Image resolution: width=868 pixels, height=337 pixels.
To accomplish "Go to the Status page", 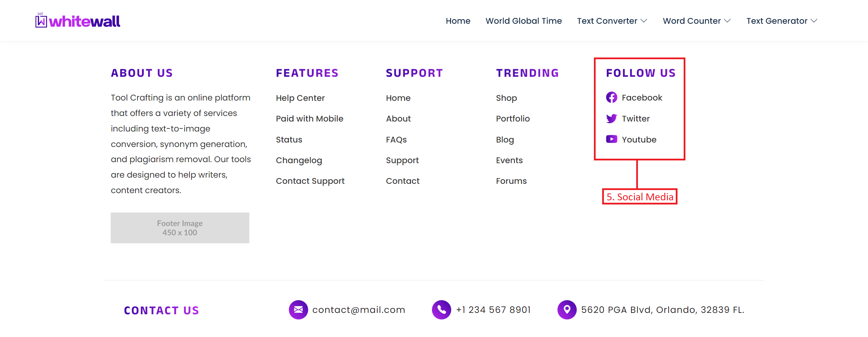I will pos(289,140).
